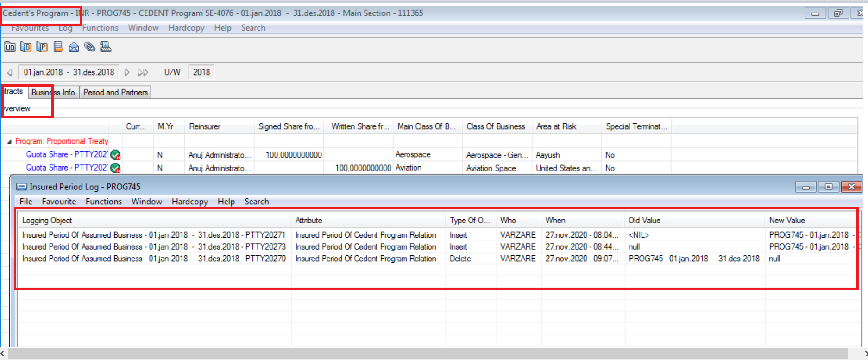Open the P book toolbar icon
Viewport: 868px width, 360px height.
[42, 47]
